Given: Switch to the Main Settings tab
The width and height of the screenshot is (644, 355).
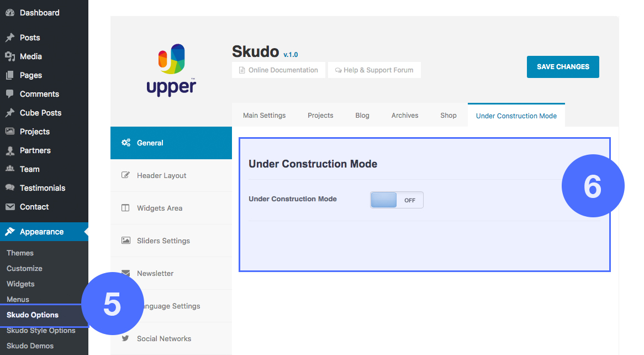Looking at the screenshot, I should 264,116.
